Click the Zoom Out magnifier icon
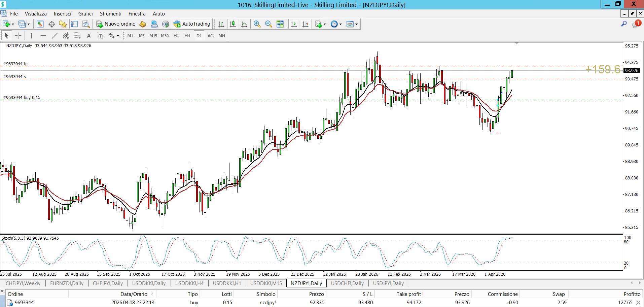Viewport: 644px width, 307px height. (x=268, y=24)
